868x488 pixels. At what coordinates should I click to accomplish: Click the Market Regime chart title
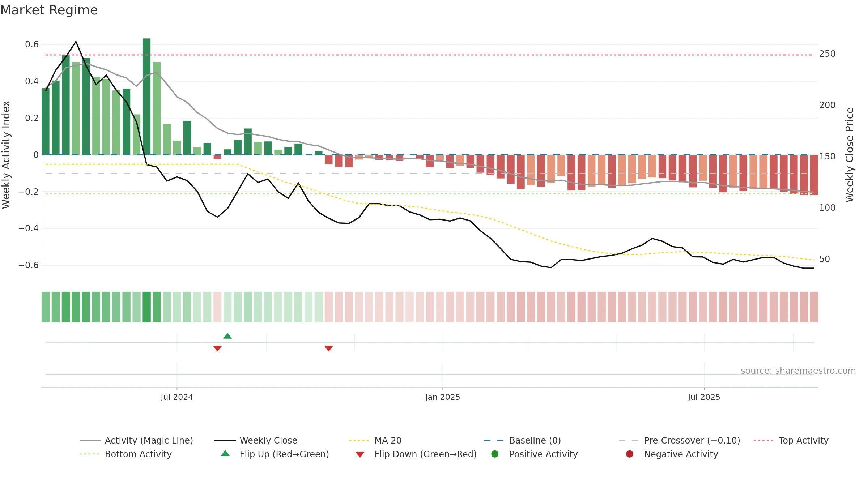[49, 10]
